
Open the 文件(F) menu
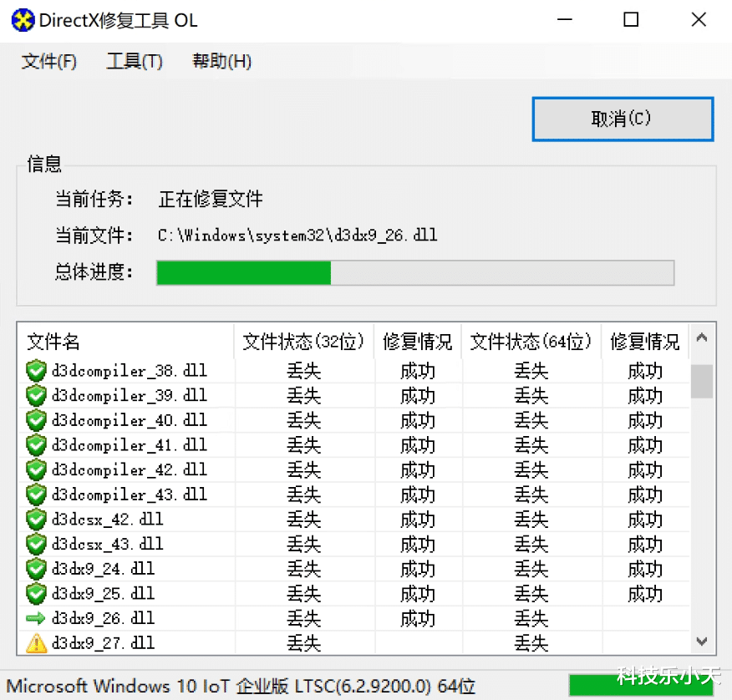pyautogui.click(x=49, y=62)
